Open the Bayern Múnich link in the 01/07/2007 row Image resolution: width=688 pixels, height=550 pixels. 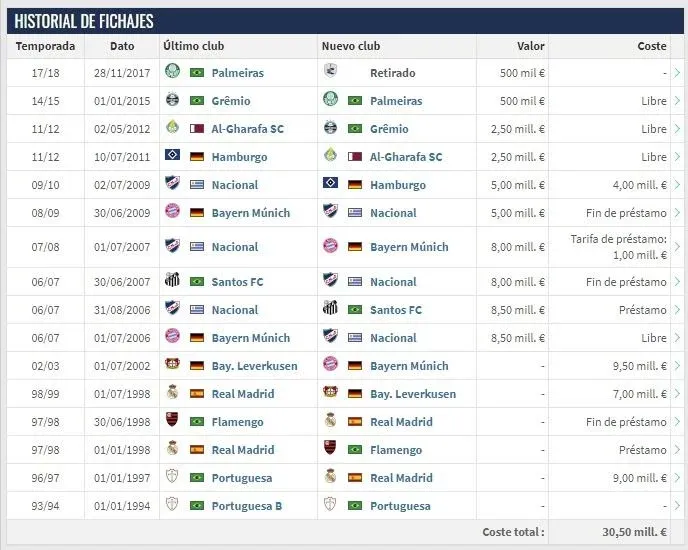click(x=409, y=247)
